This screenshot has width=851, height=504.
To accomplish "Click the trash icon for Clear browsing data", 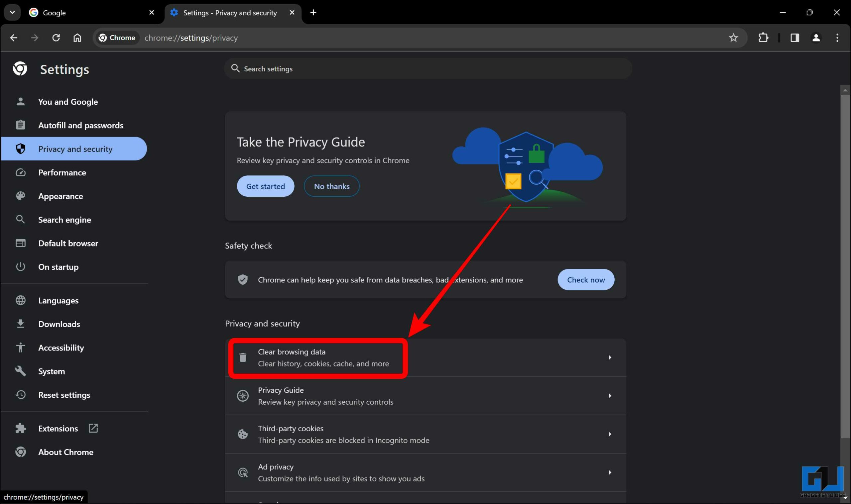I will pos(243,357).
